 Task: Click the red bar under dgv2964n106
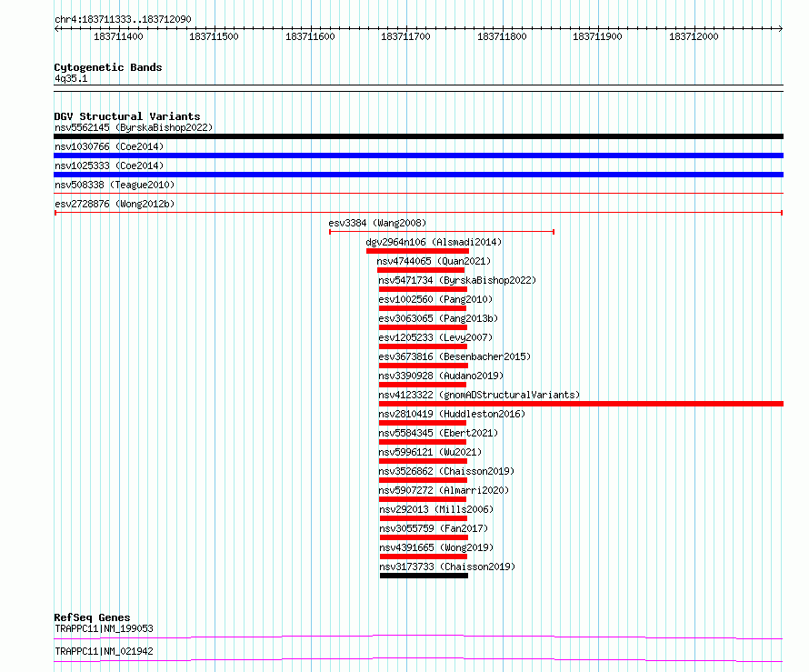[x=418, y=251]
